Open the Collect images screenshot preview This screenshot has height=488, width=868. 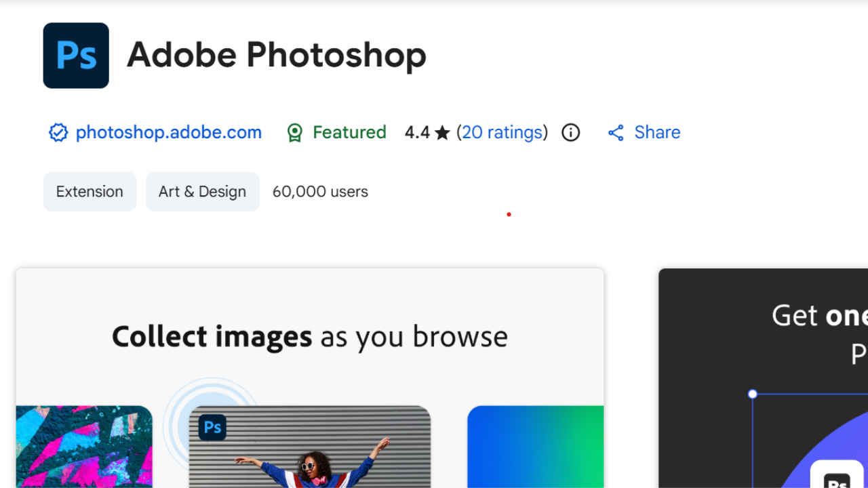(310, 378)
